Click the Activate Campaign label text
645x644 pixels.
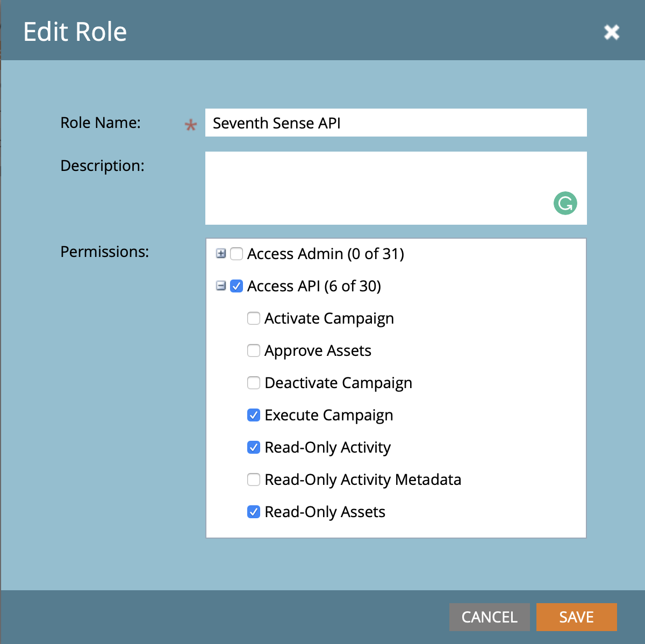[329, 319]
